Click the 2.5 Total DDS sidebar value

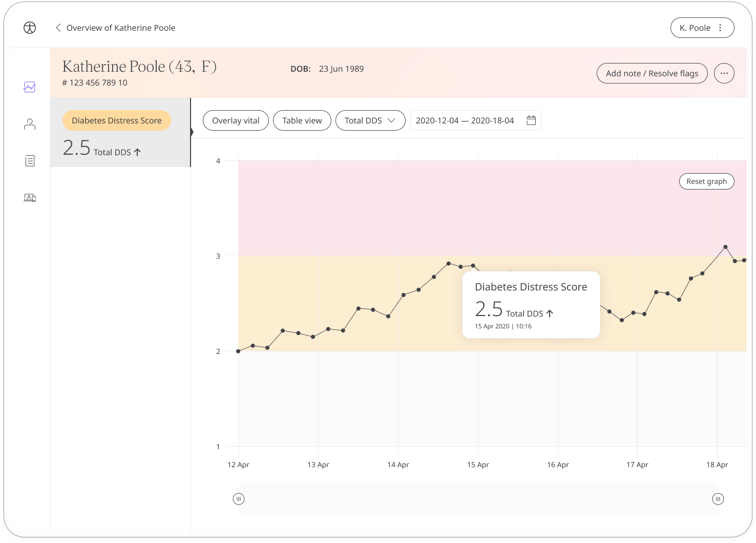pos(101,148)
